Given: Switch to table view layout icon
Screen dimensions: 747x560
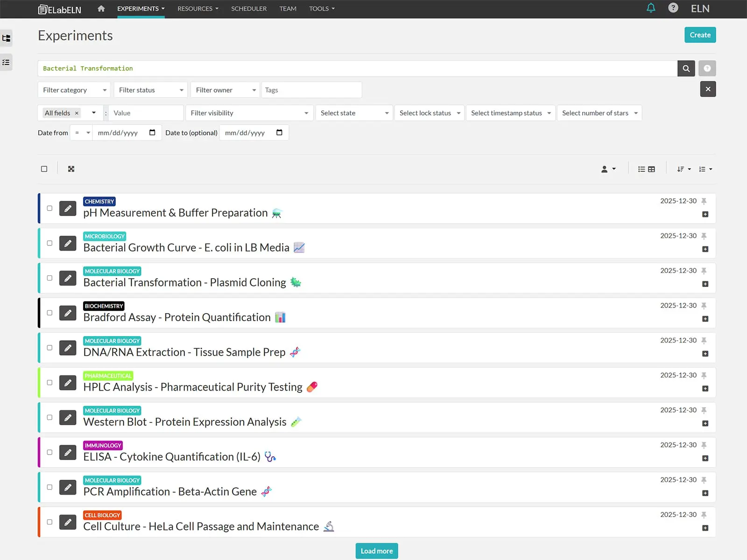Looking at the screenshot, I should (651, 169).
